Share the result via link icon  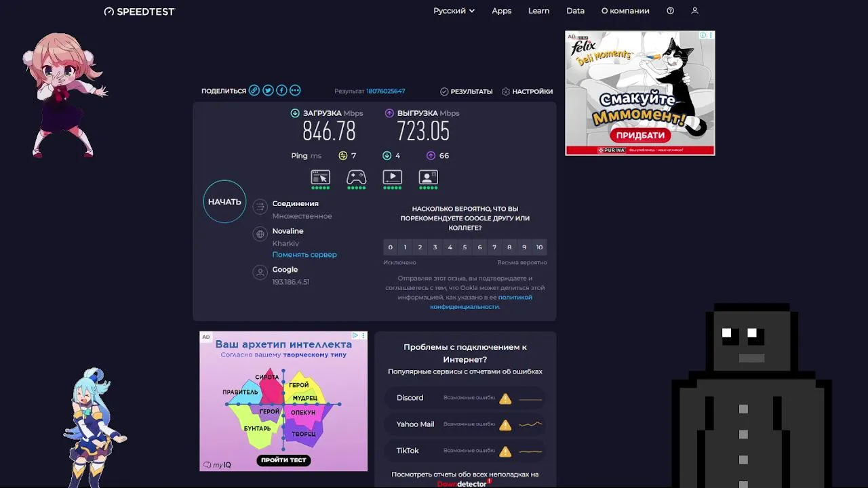point(254,90)
